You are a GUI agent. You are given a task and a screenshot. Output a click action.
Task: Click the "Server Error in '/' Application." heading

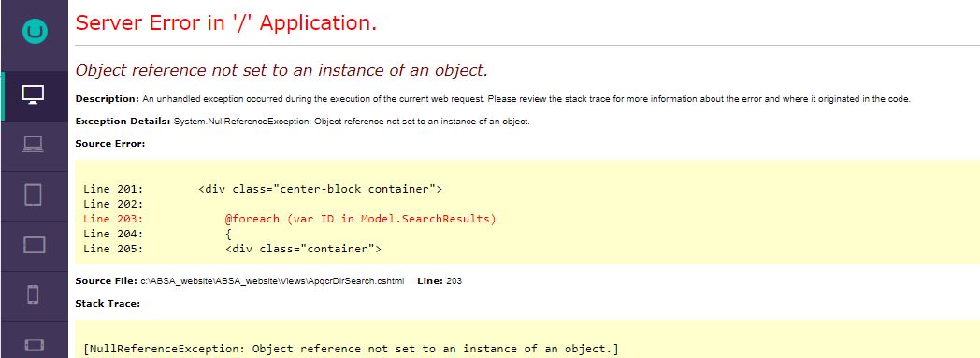pos(226,23)
